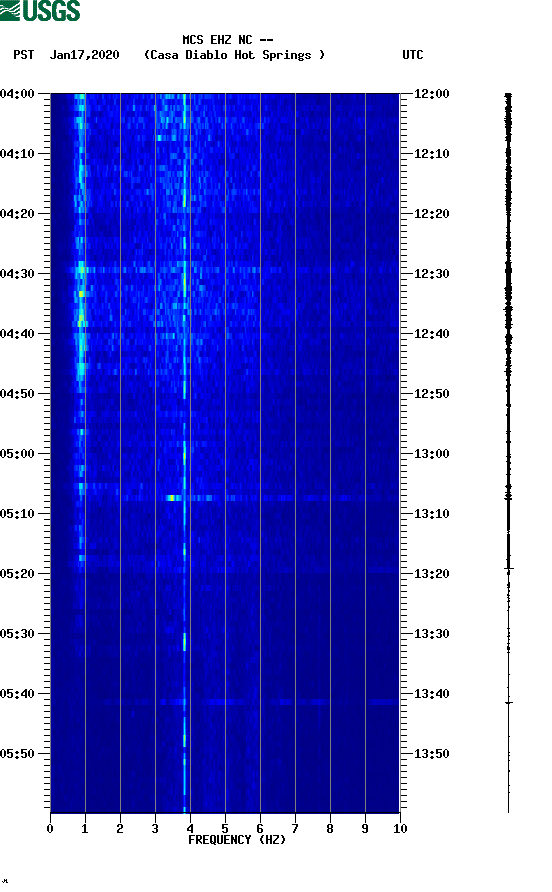Select the 'MCS EHZ NC --' station title
Image resolution: width=552 pixels, height=892 pixels.
[x=228, y=40]
